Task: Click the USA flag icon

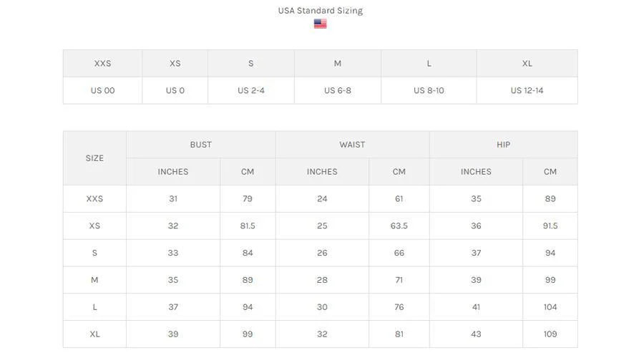Action: point(320,24)
